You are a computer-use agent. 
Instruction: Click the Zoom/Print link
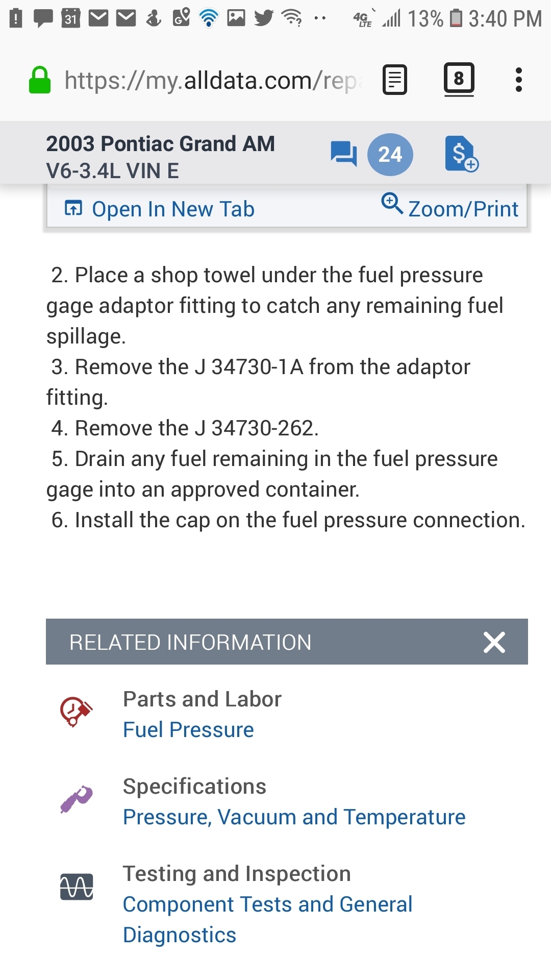[463, 209]
